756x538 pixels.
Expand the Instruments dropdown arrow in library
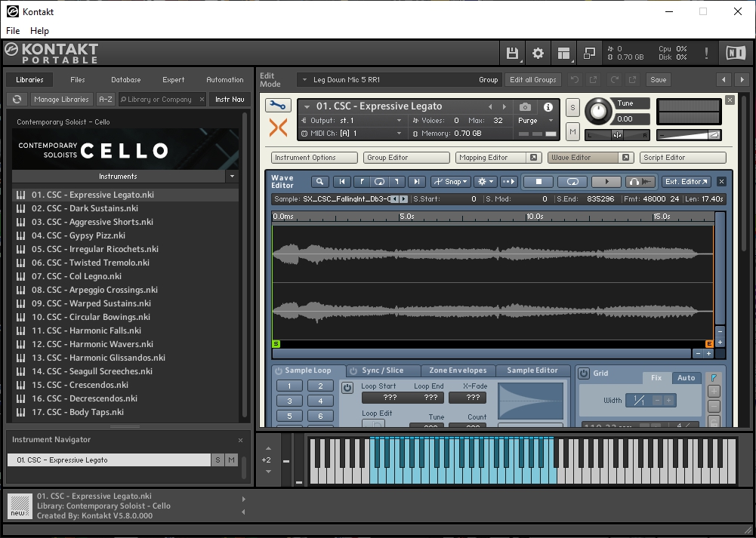(x=232, y=177)
